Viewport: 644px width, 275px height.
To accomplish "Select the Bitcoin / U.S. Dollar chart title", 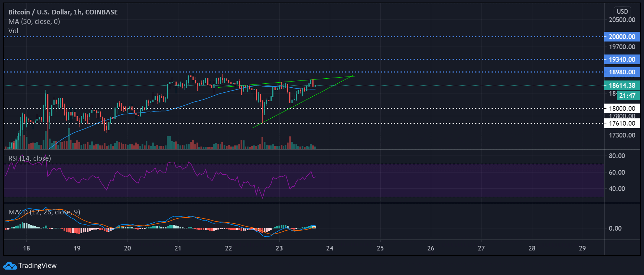I will click(63, 12).
